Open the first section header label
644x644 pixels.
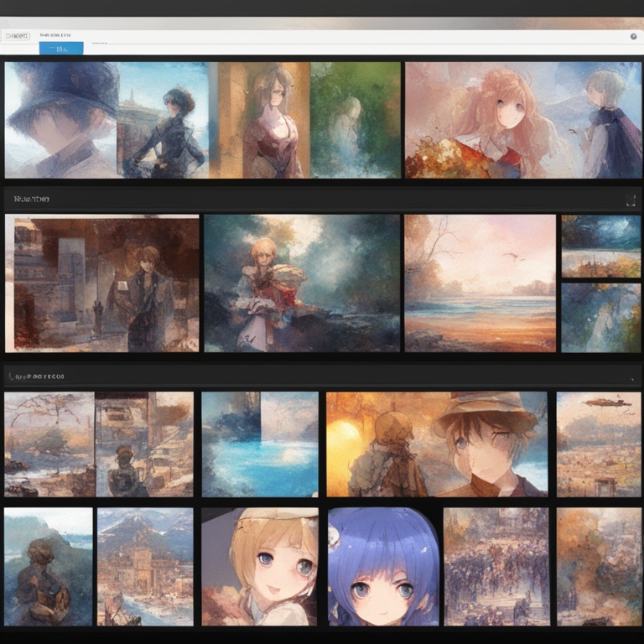click(32, 200)
